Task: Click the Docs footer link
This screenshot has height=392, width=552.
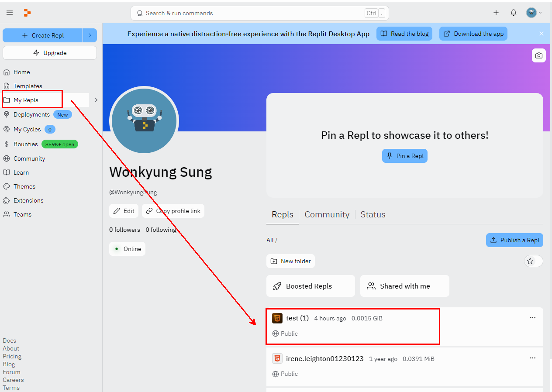Action: click(x=9, y=340)
